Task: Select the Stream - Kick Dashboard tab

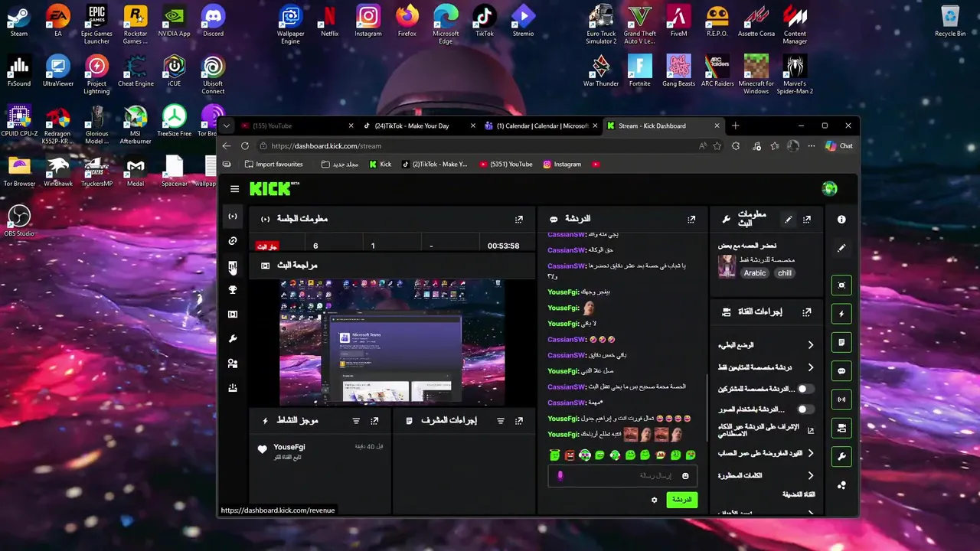Action: [x=663, y=126]
